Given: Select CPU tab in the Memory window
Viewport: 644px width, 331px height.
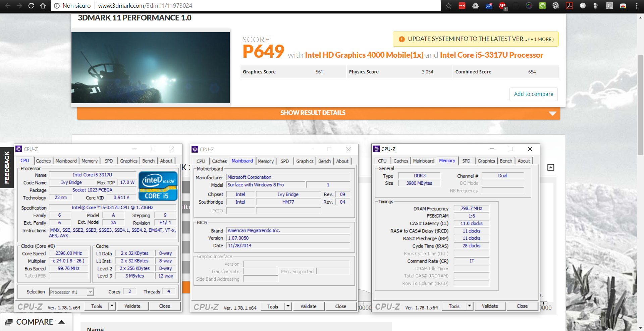Looking at the screenshot, I should (x=382, y=161).
